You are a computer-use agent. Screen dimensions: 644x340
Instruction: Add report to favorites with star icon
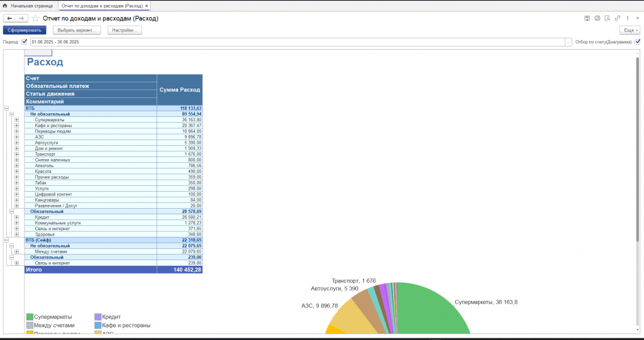pyautogui.click(x=36, y=18)
